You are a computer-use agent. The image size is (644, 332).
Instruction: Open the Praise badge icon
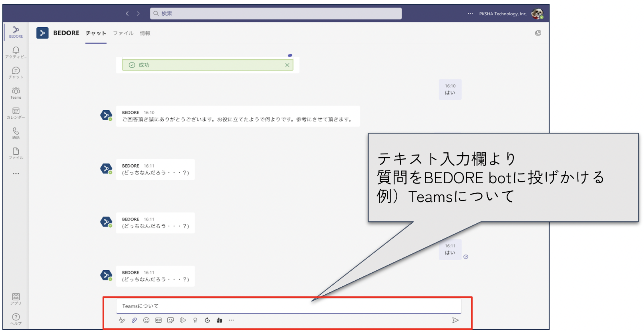195,320
